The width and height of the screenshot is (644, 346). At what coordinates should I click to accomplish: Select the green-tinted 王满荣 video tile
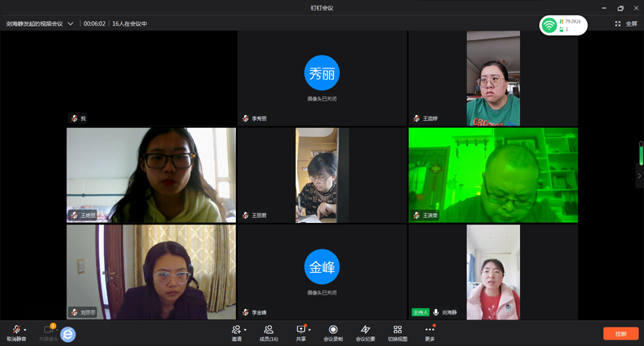[x=493, y=175]
